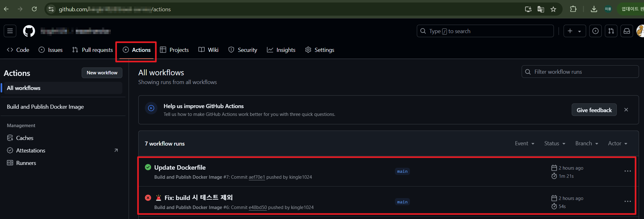Switch to the Insights tab
The image size is (644, 219).
pos(281,50)
